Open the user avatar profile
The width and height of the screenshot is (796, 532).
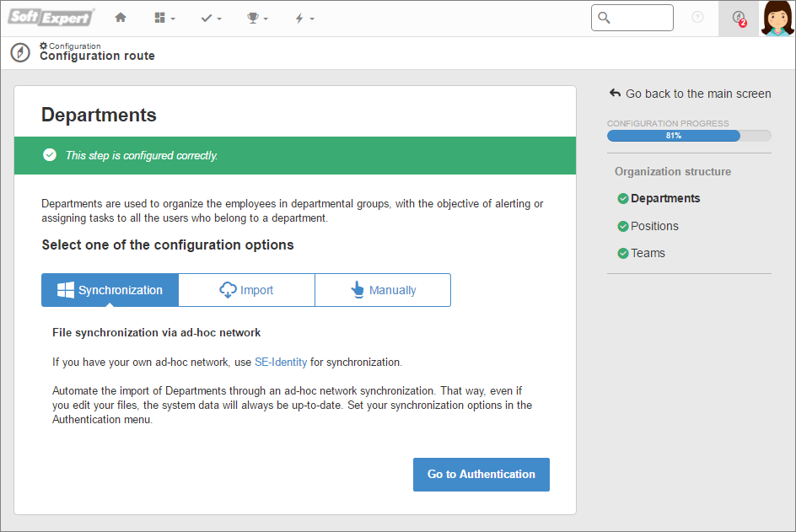[777, 19]
